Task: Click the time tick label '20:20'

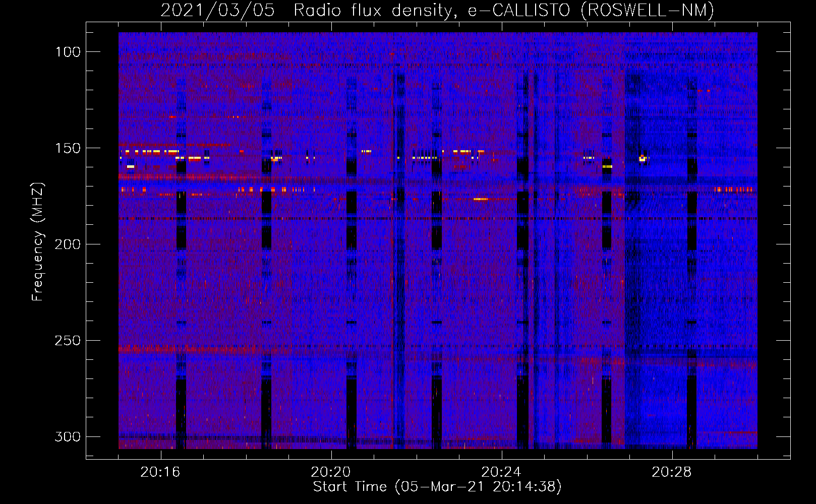Action: pos(331,472)
